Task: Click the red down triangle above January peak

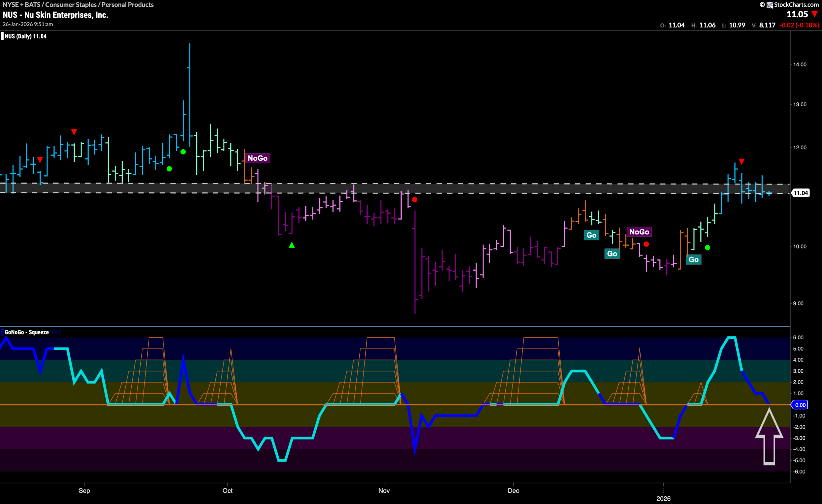Action: (741, 161)
